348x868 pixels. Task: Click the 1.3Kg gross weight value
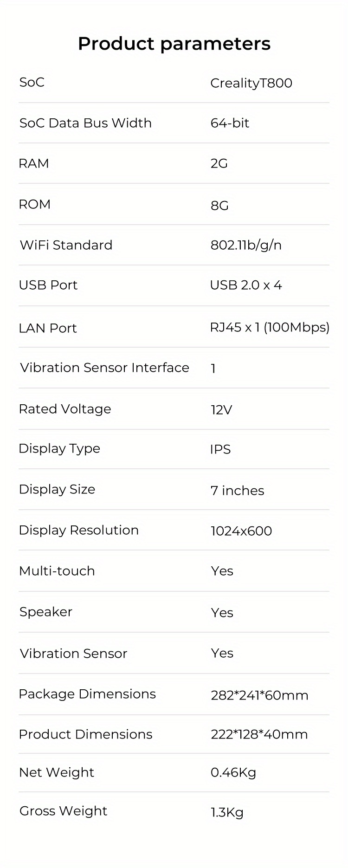227,812
